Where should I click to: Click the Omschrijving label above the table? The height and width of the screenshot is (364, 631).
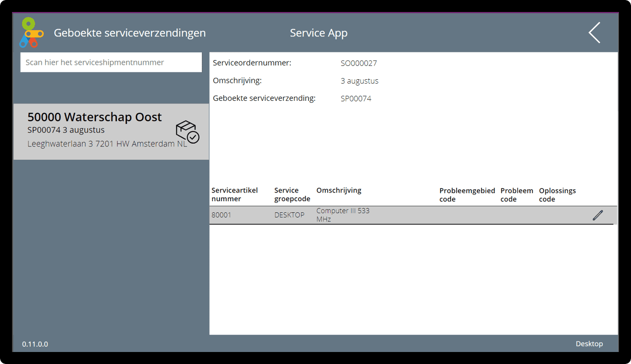237,81
